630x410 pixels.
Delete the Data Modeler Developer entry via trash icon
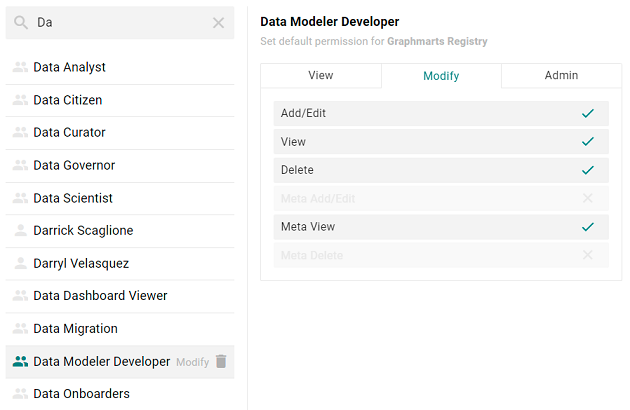221,362
